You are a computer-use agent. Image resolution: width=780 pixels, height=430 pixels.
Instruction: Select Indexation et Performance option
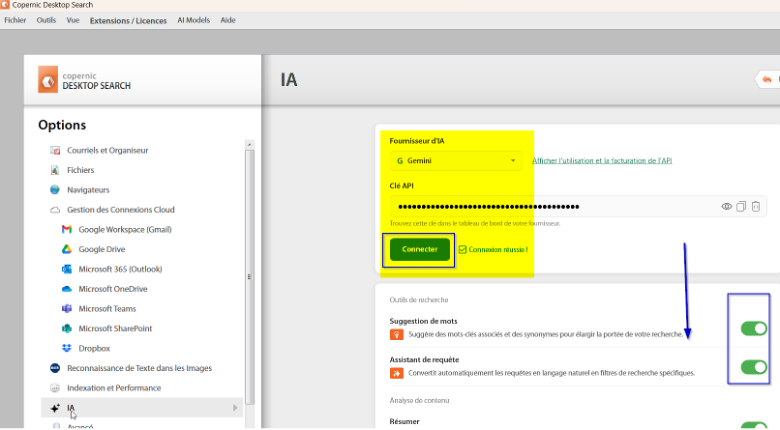114,388
